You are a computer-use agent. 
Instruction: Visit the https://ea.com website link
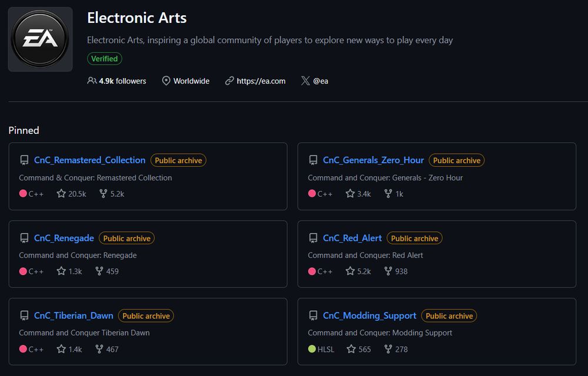pyautogui.click(x=261, y=81)
